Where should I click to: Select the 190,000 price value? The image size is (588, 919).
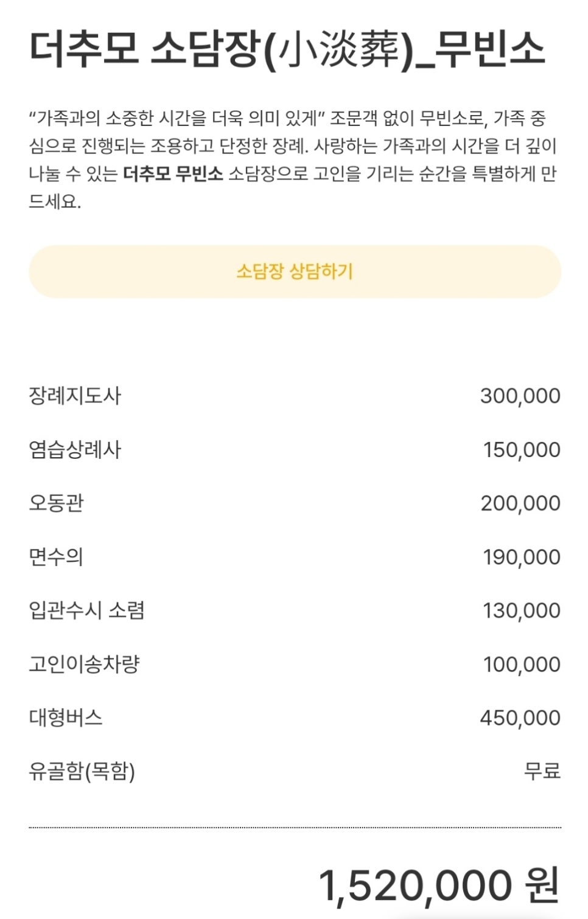522,557
